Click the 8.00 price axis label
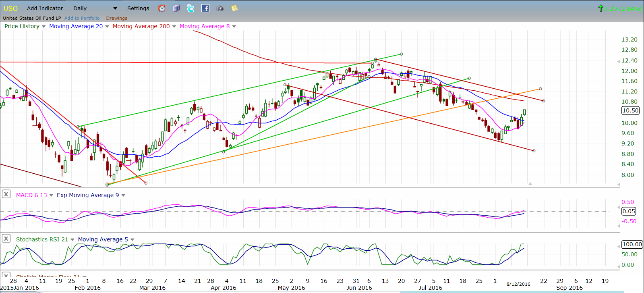The image size is (644, 293). 627,175
